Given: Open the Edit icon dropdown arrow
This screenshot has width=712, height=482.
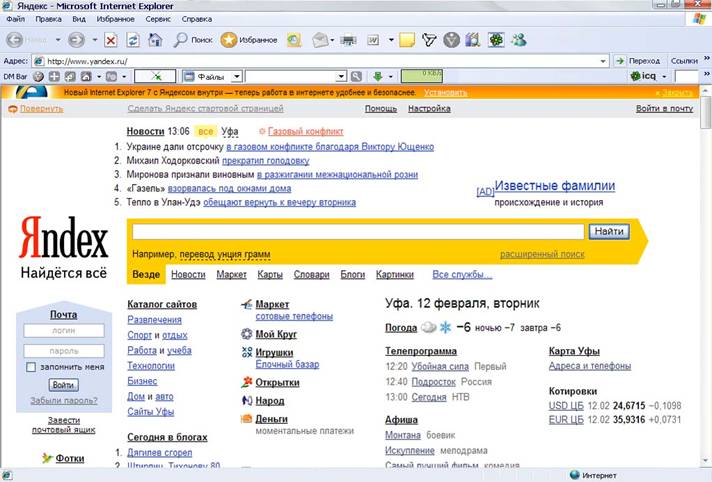Looking at the screenshot, I should 391,40.
